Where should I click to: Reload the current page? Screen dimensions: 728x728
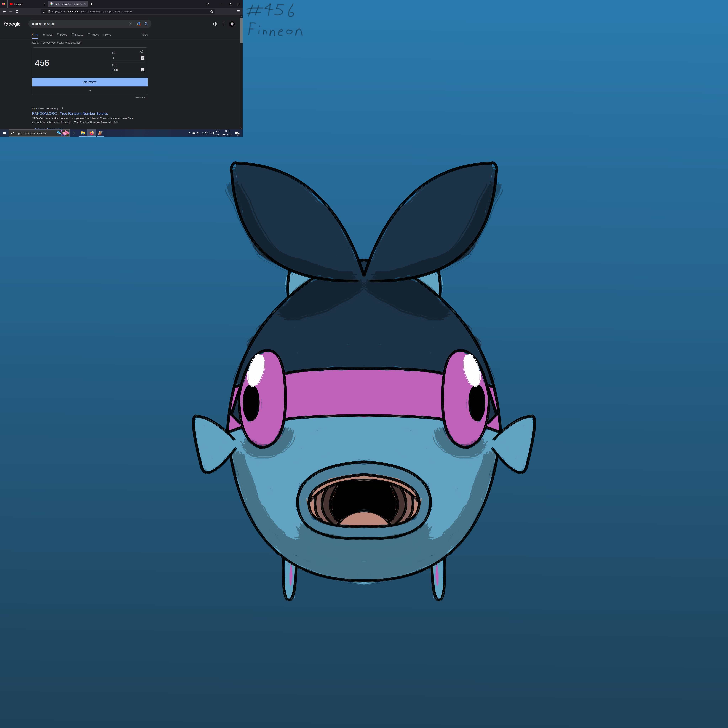click(x=17, y=11)
